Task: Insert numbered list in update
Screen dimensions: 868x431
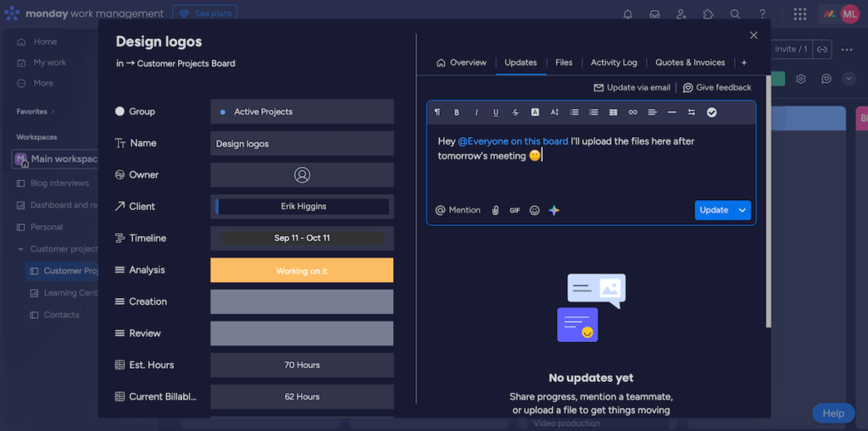Action: (574, 113)
